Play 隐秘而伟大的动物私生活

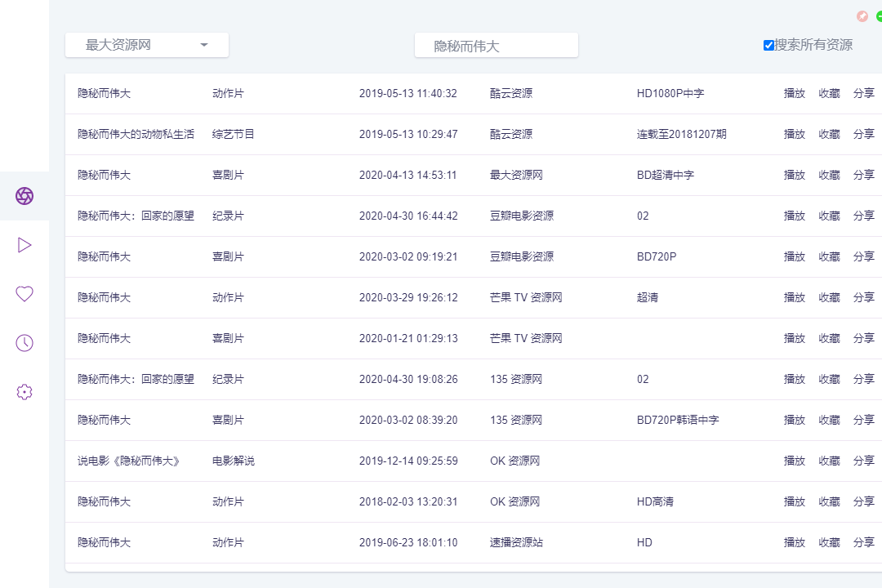tap(795, 134)
